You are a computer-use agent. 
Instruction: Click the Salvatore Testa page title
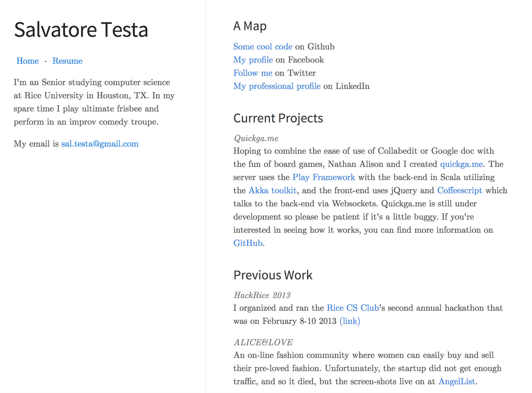(x=81, y=30)
